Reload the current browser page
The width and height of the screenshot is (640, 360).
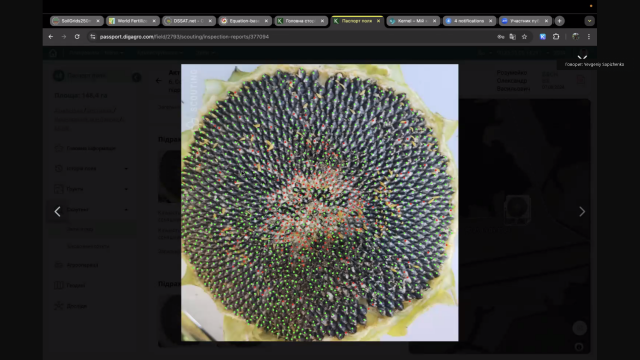(77, 37)
